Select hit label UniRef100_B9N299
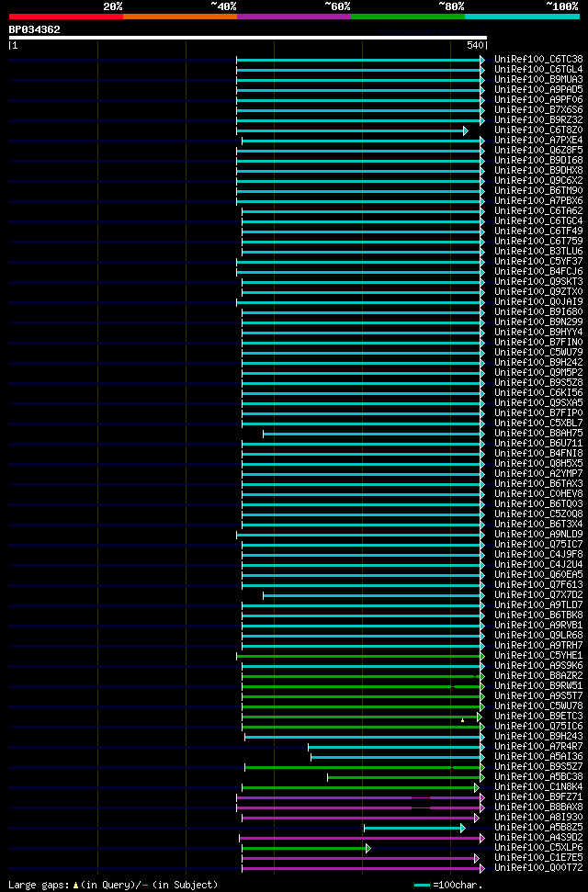The width and height of the screenshot is (588, 892). coord(538,322)
